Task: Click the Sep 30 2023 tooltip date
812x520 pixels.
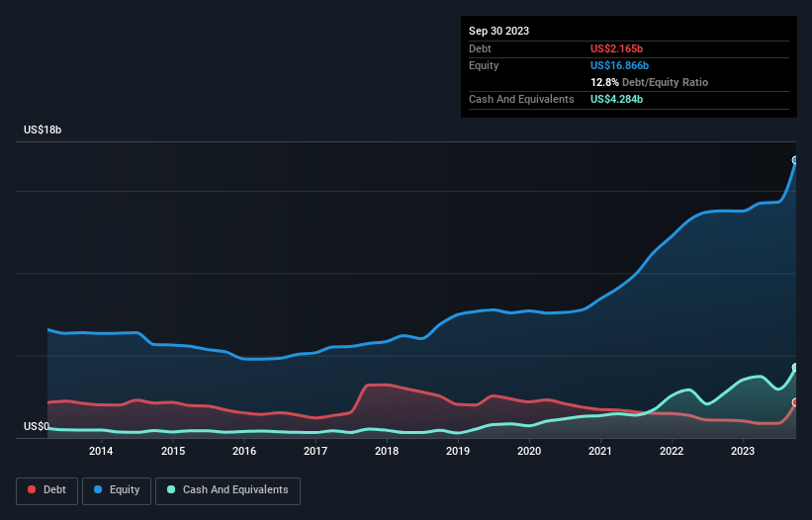Action: click(498, 31)
